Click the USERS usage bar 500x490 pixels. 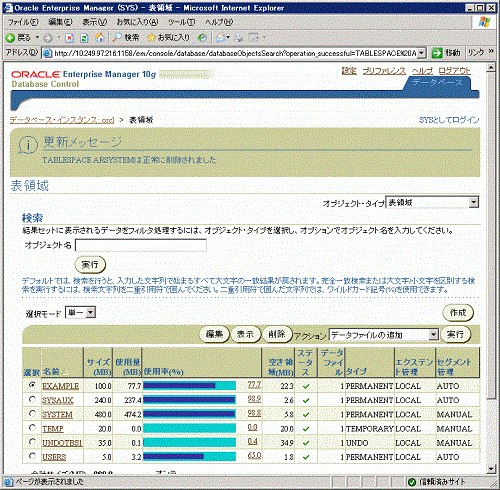click(x=189, y=457)
